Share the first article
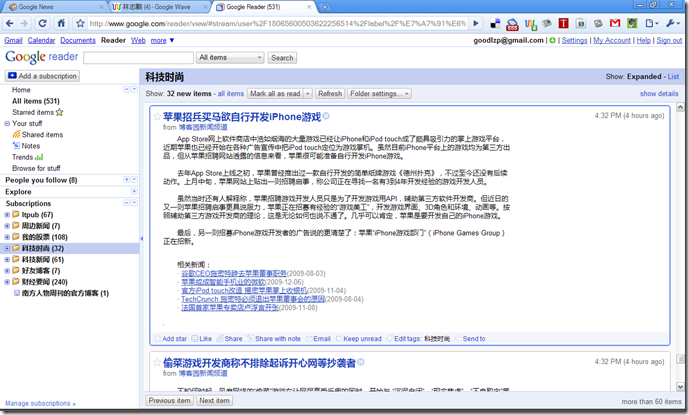This screenshot has width=689, height=415. pos(229,339)
